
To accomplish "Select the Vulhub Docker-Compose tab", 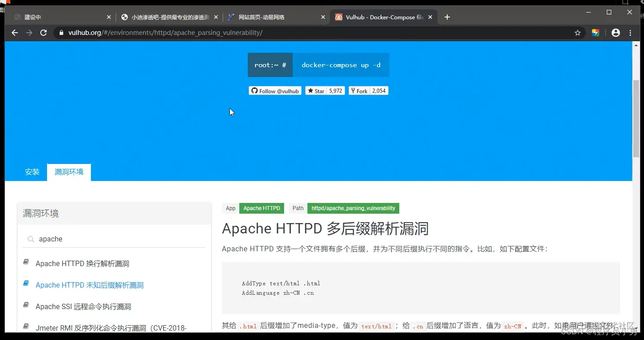I will (384, 17).
